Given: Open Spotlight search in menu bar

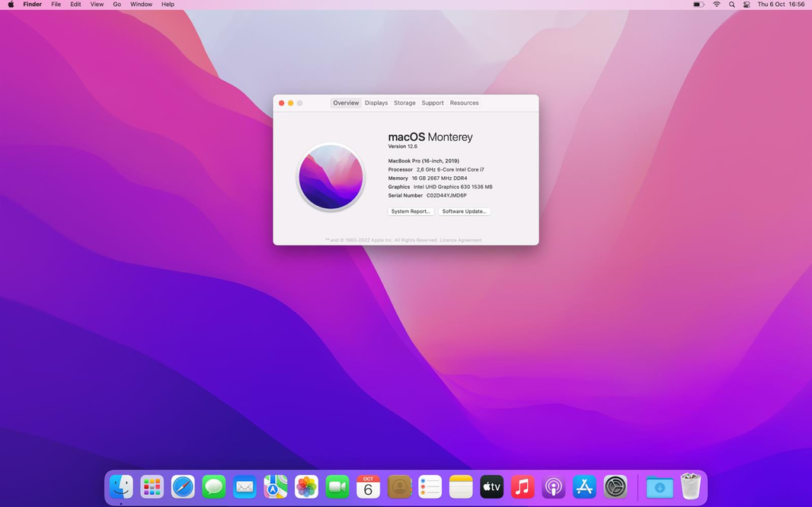Looking at the screenshot, I should (732, 4).
